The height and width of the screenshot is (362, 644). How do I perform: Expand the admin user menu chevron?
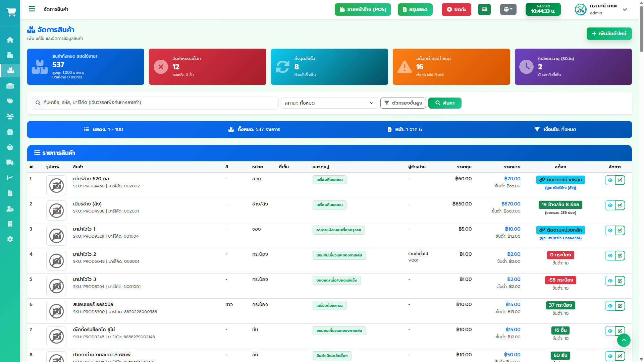[625, 9]
